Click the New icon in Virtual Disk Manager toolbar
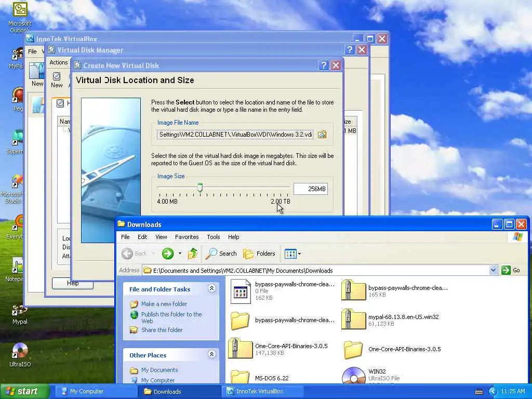This screenshot has width=532, height=399. click(57, 80)
